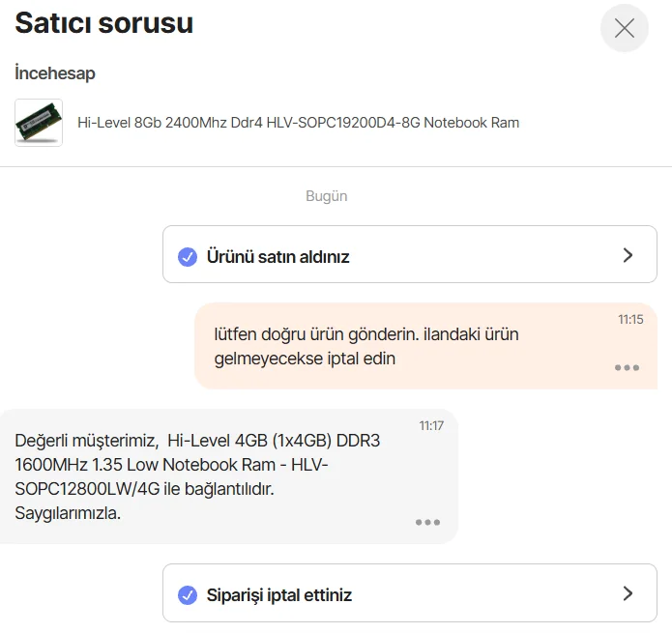Open the 'Ürünü satın aldınız' card

(x=410, y=254)
